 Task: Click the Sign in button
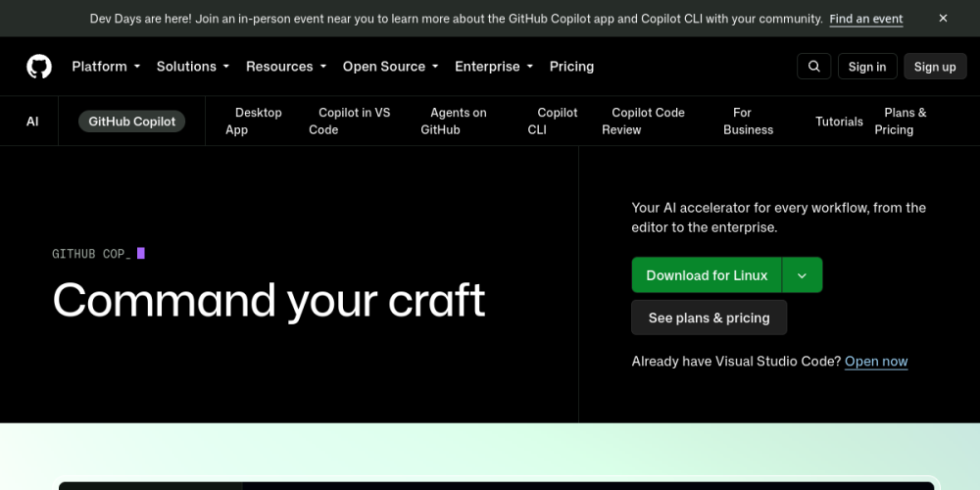click(x=867, y=67)
